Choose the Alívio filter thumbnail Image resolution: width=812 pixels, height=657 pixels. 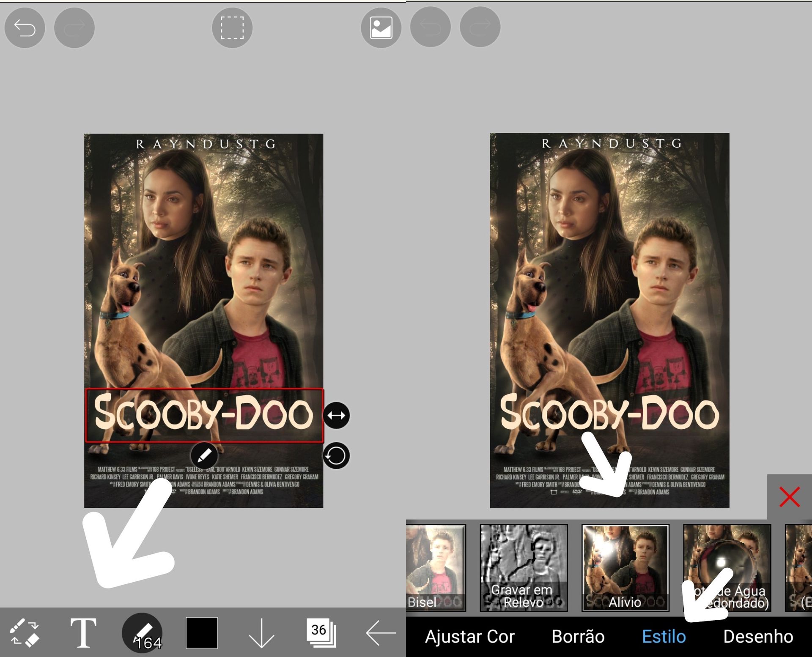click(625, 568)
